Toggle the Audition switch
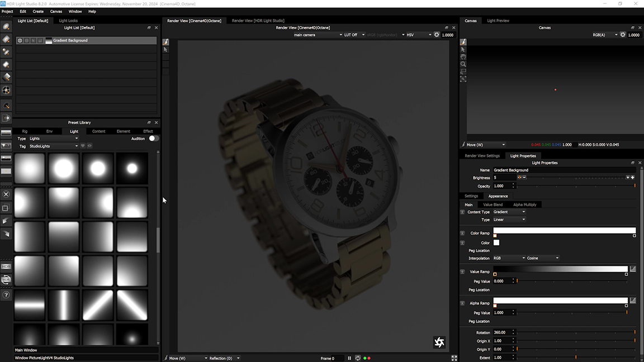 tap(153, 139)
